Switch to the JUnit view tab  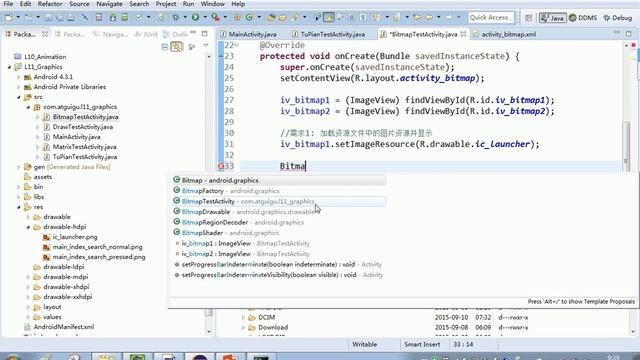click(146, 34)
